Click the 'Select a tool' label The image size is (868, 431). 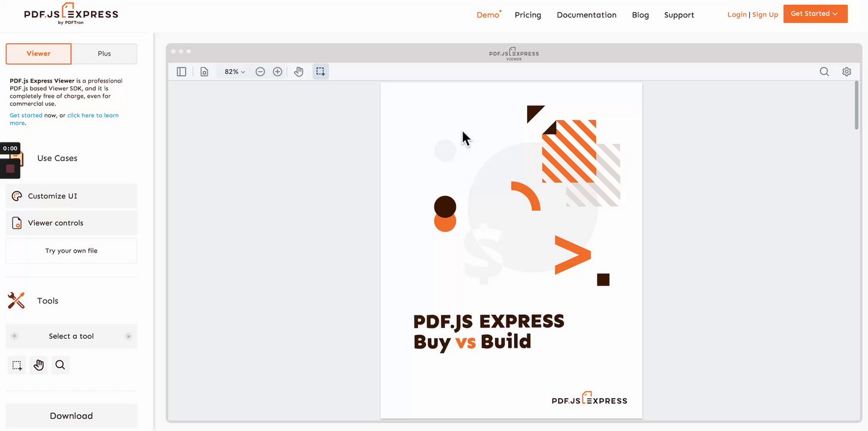point(71,336)
